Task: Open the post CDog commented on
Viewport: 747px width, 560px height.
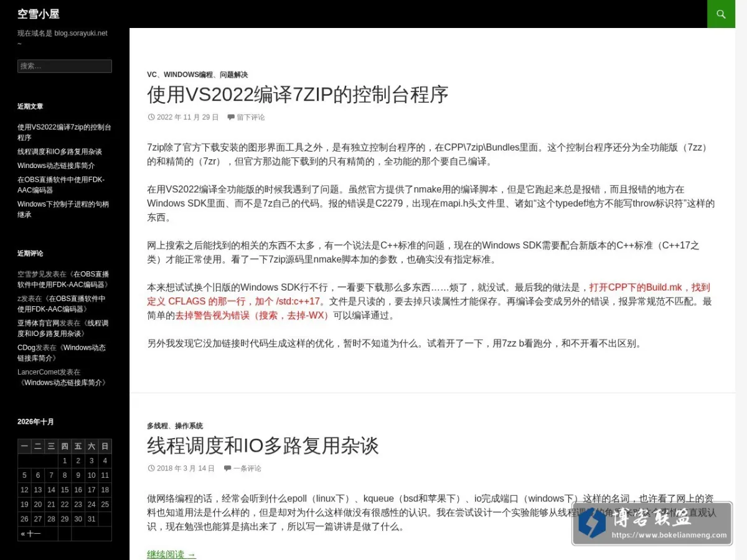Action: pos(62,353)
